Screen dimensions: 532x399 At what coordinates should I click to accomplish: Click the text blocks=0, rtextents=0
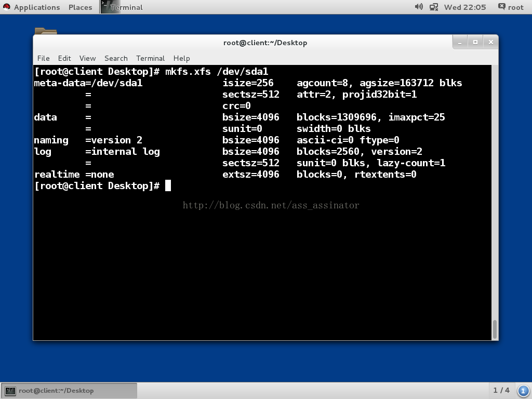(356, 175)
